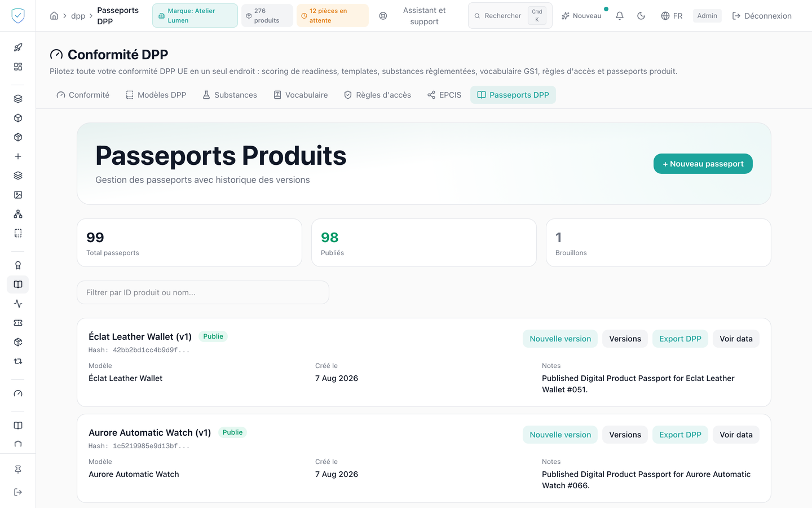Switch to the Conformité tab
Screen dimensions: 812x508
pyautogui.click(x=83, y=95)
